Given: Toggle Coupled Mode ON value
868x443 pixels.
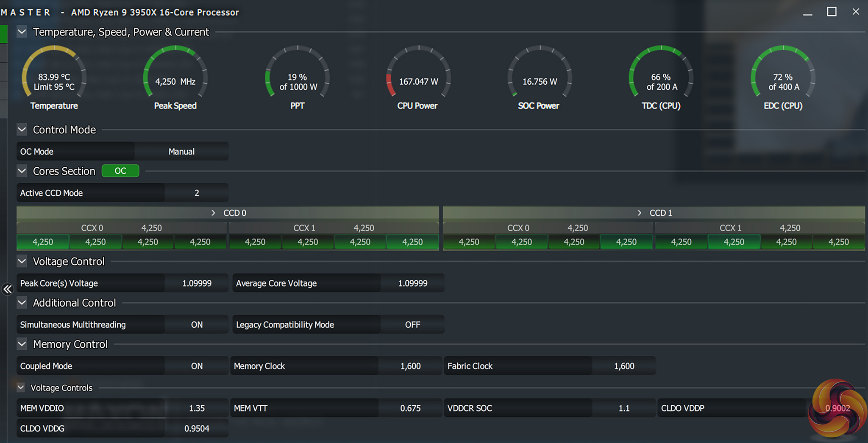Looking at the screenshot, I should [197, 366].
